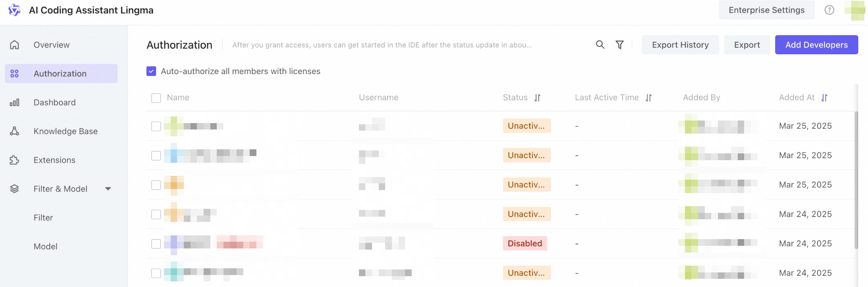
Task: Open the search icon in Authorization header
Action: point(600,45)
